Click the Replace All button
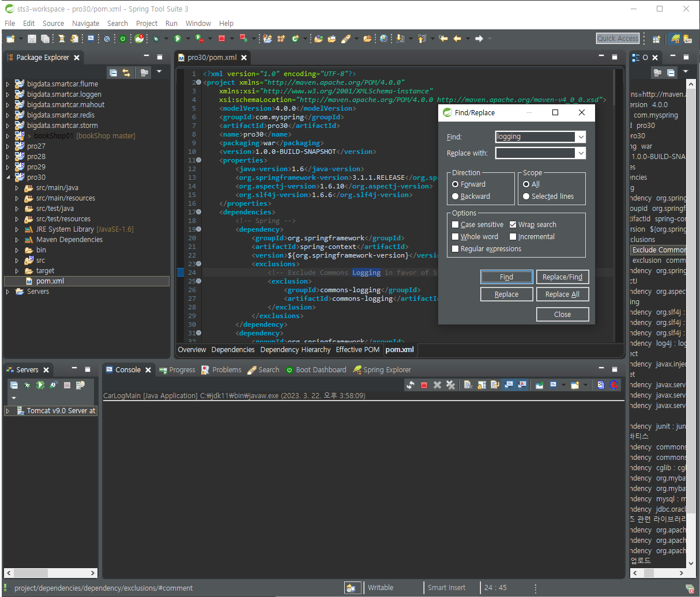 click(x=562, y=294)
